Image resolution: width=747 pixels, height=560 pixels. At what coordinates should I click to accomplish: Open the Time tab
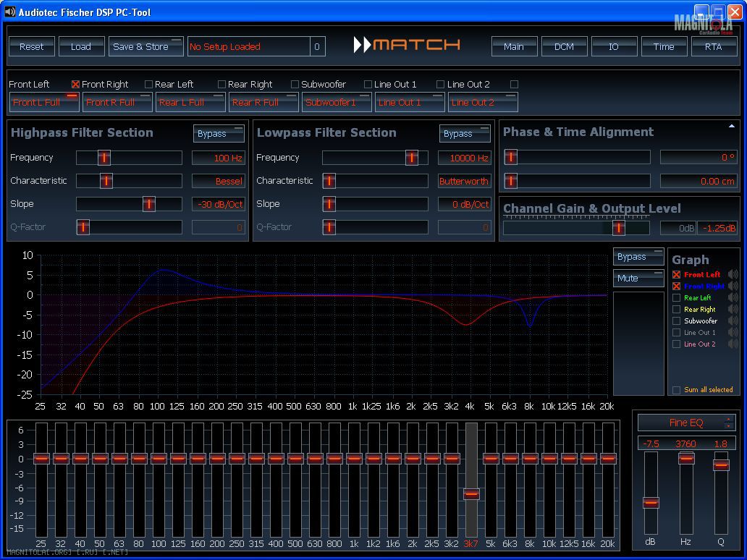pos(664,46)
